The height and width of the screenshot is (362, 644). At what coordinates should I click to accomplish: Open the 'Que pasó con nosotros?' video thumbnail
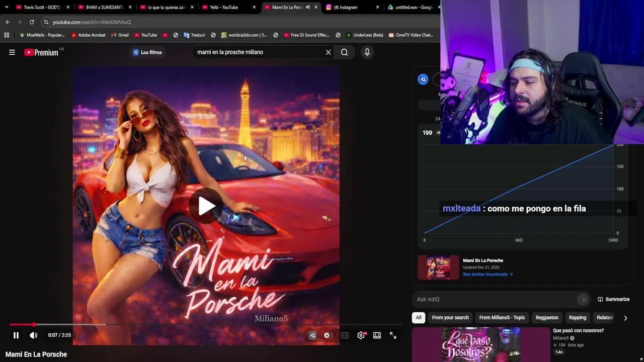(481, 345)
